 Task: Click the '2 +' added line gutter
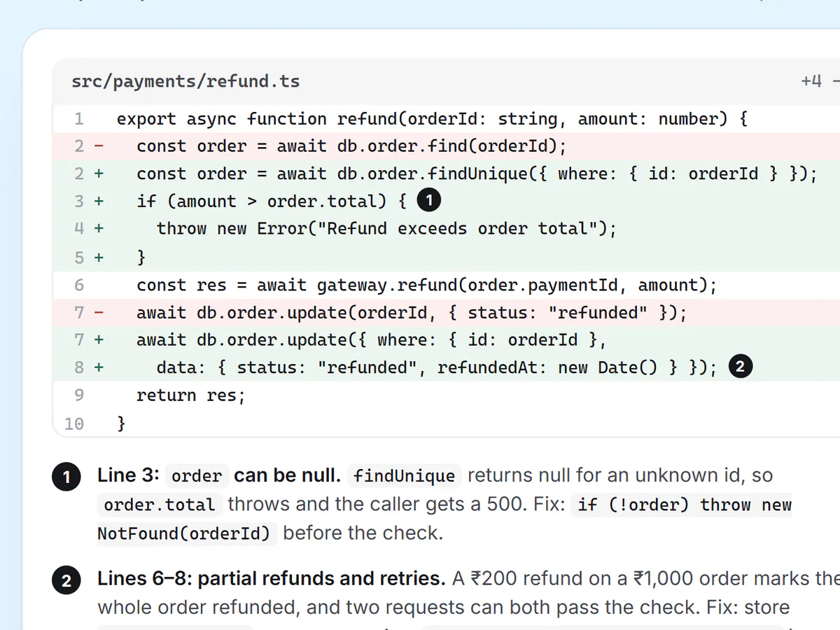[x=89, y=174]
